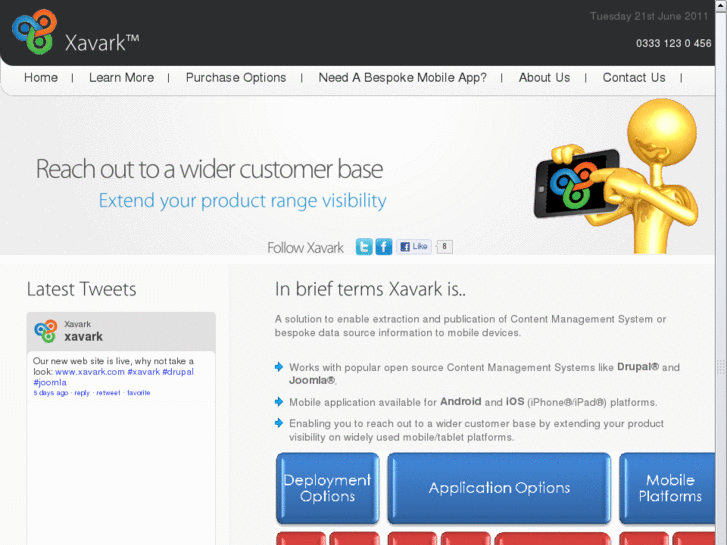Click the Facebook Like button
Image resolution: width=727 pixels, height=545 pixels.
point(414,246)
